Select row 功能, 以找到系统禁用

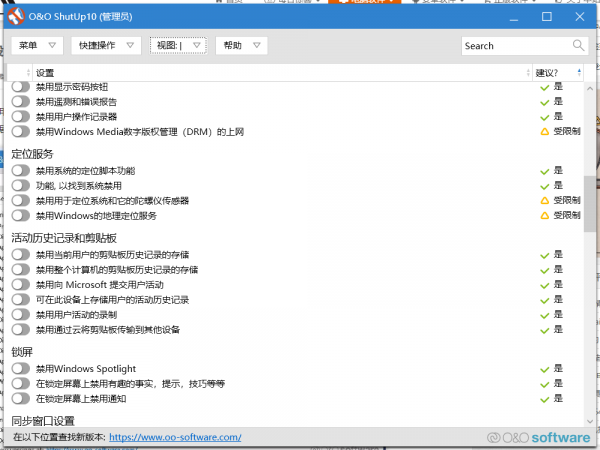point(79,186)
